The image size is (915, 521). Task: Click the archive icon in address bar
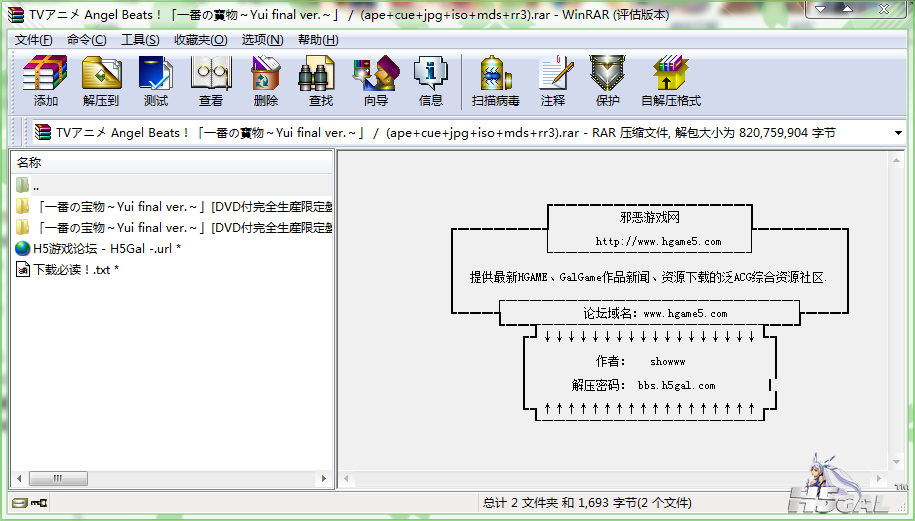click(43, 132)
